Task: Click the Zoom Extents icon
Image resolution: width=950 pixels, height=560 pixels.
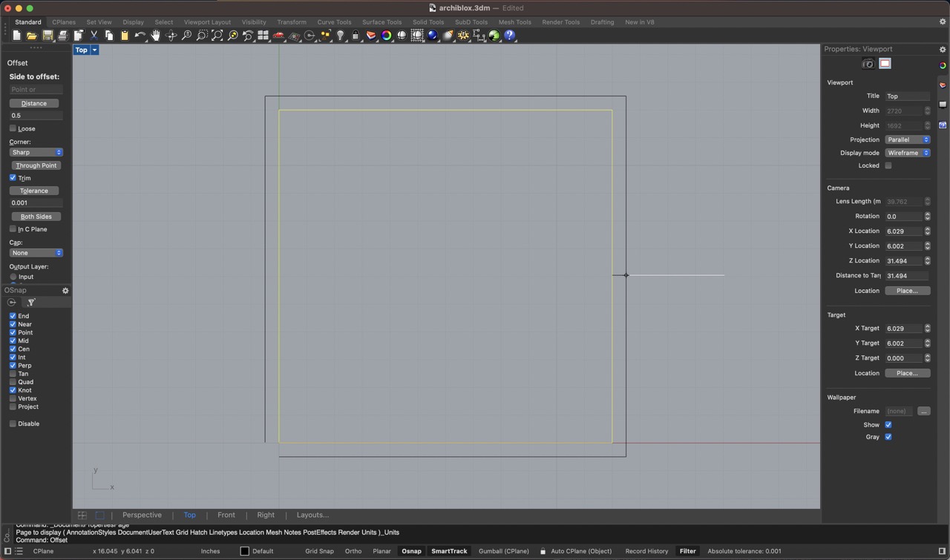Action: pyautogui.click(x=217, y=36)
